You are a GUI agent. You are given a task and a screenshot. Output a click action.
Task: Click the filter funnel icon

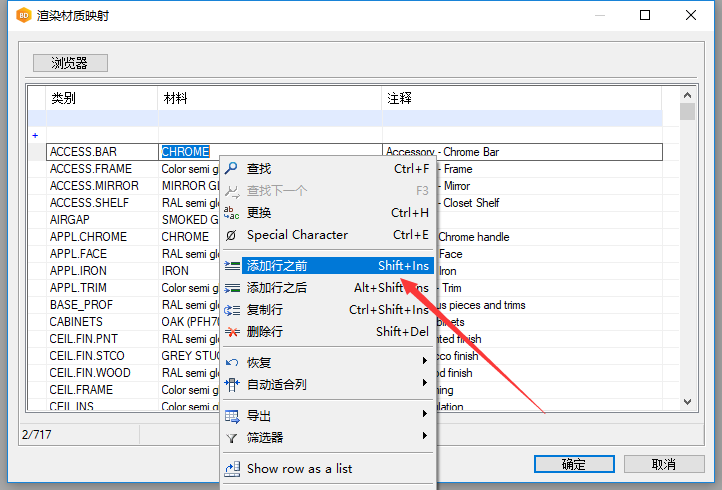[232, 438]
